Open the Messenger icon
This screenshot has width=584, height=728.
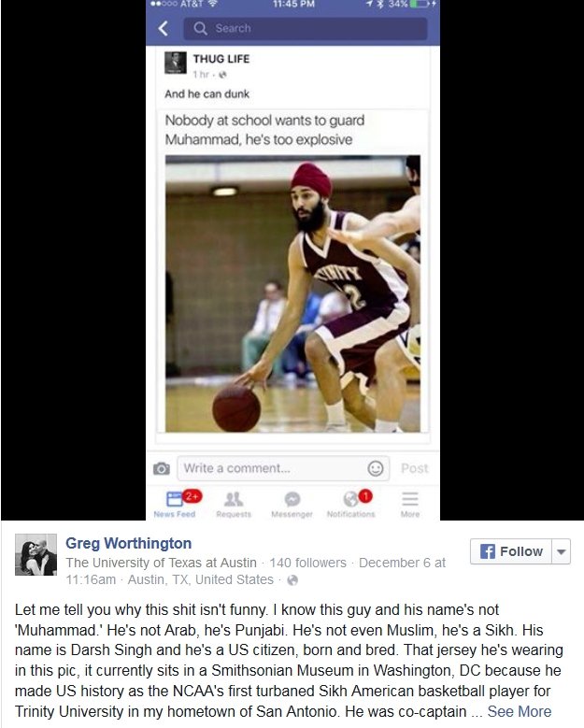(292, 499)
